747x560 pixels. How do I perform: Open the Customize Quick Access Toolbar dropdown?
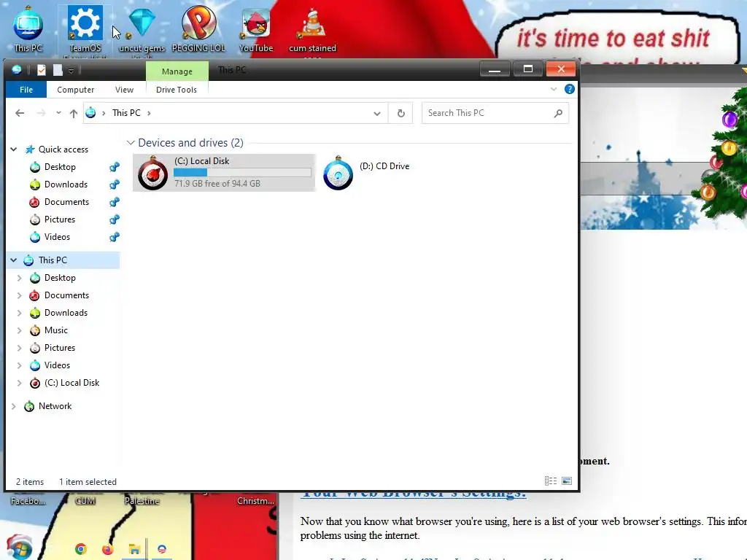tap(71, 71)
